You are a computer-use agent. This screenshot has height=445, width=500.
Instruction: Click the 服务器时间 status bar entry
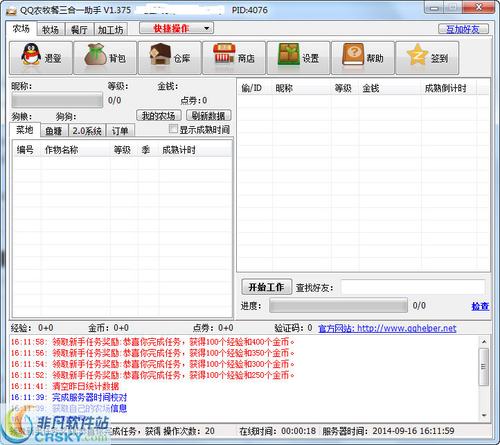point(388,431)
